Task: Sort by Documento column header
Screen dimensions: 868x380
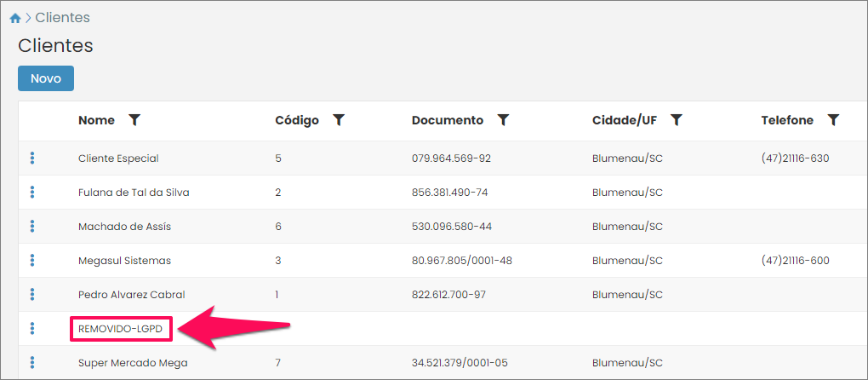Action: click(x=447, y=120)
